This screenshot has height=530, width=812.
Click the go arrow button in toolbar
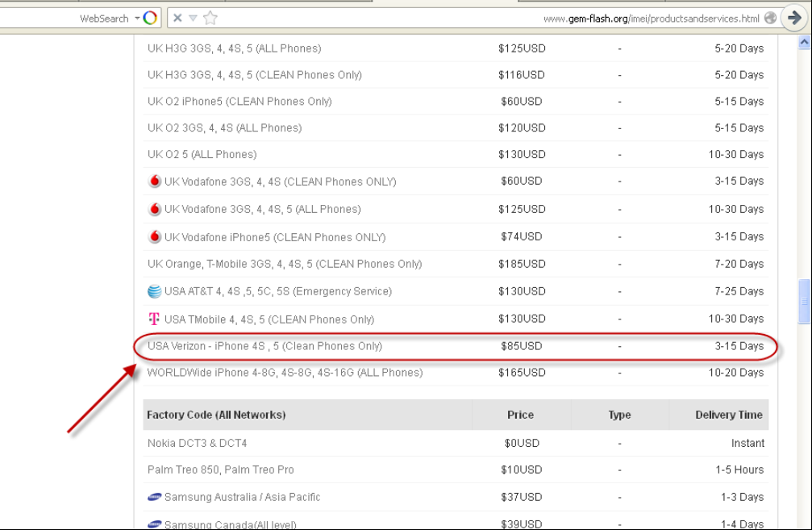[794, 18]
